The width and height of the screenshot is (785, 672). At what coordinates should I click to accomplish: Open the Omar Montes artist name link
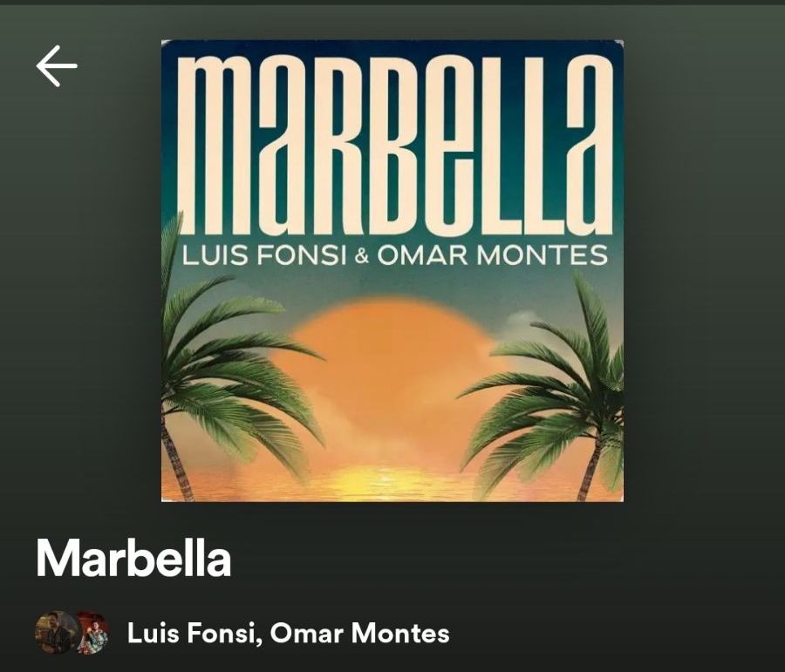359,633
